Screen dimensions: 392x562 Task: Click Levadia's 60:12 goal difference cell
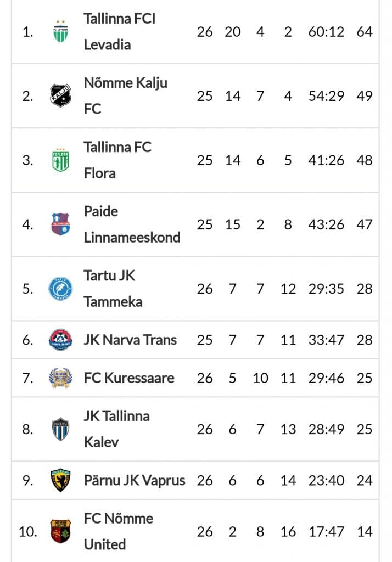326,32
